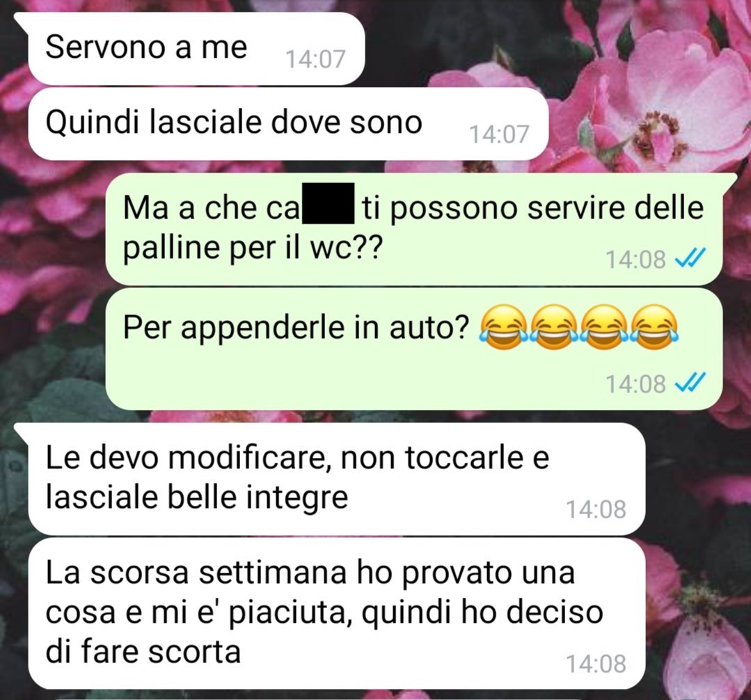The width and height of the screenshot is (751, 700).
Task: Click 14:08 timestamp on 'palline' message
Action: pyautogui.click(x=635, y=260)
